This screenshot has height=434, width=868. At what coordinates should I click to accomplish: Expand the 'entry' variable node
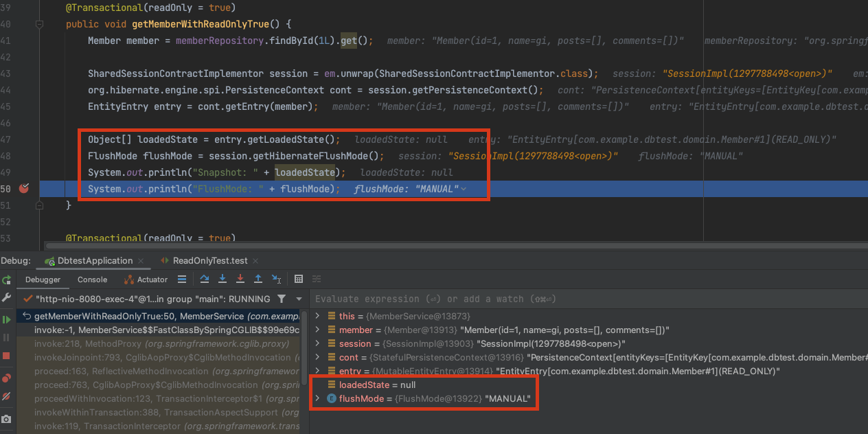pyautogui.click(x=317, y=371)
